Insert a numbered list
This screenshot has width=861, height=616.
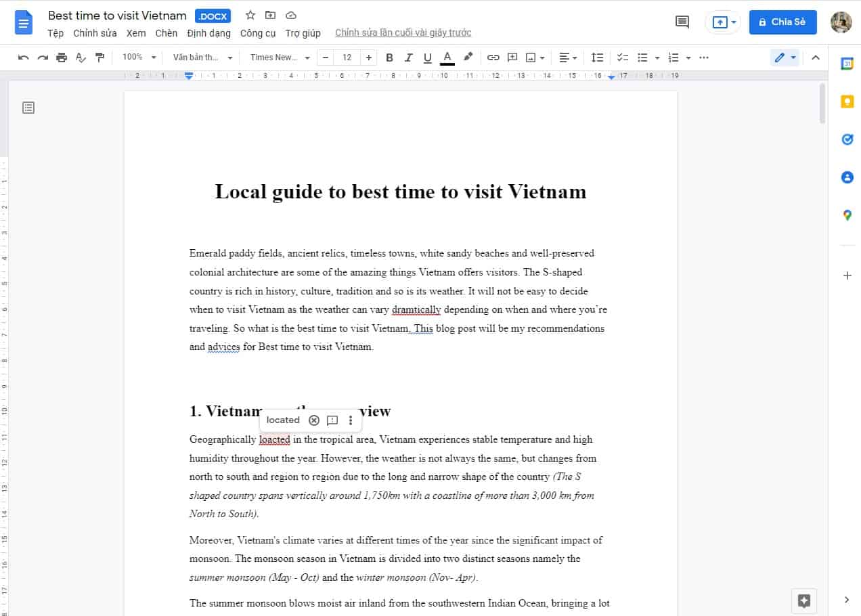(x=674, y=58)
